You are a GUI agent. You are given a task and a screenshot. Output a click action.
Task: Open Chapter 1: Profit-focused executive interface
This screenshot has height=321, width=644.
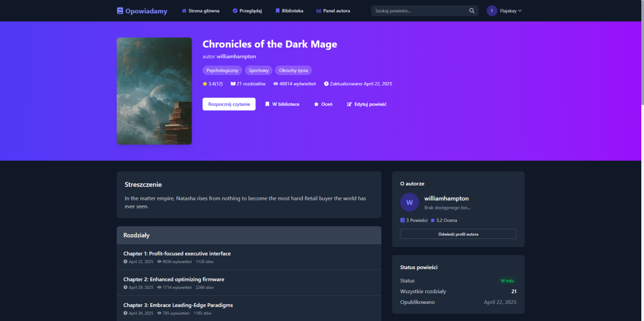[x=177, y=253]
